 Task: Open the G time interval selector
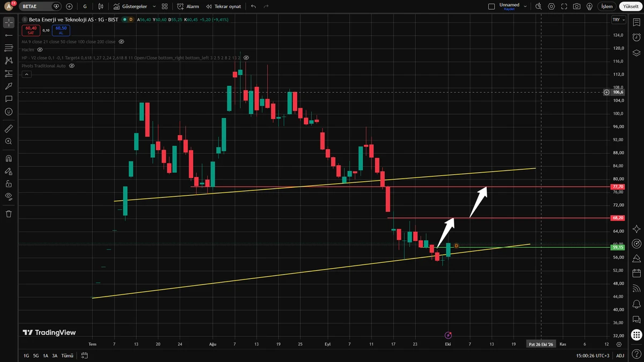point(85,6)
